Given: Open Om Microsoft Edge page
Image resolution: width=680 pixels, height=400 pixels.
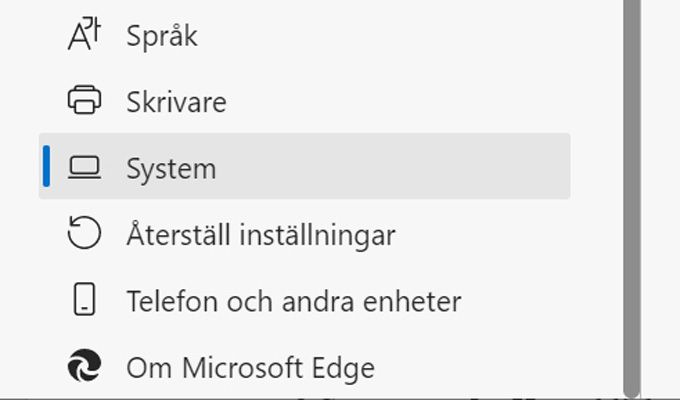Looking at the screenshot, I should pyautogui.click(x=304, y=366).
